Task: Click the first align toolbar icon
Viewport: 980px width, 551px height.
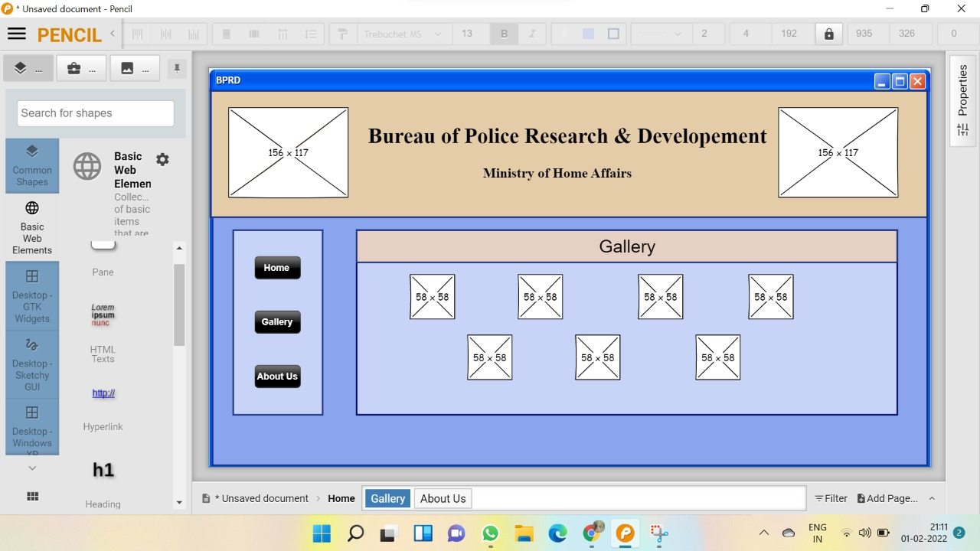Action: 138,34
